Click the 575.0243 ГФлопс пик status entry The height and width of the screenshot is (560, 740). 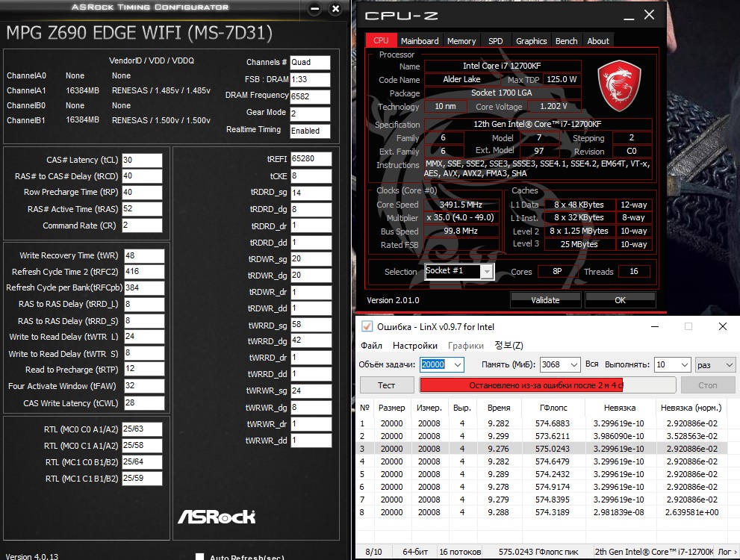pyautogui.click(x=538, y=552)
